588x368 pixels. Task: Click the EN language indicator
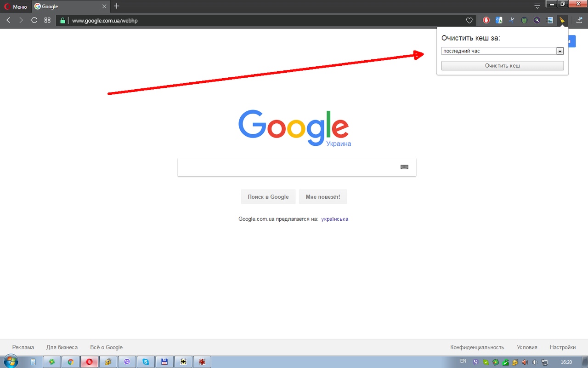pyautogui.click(x=463, y=362)
